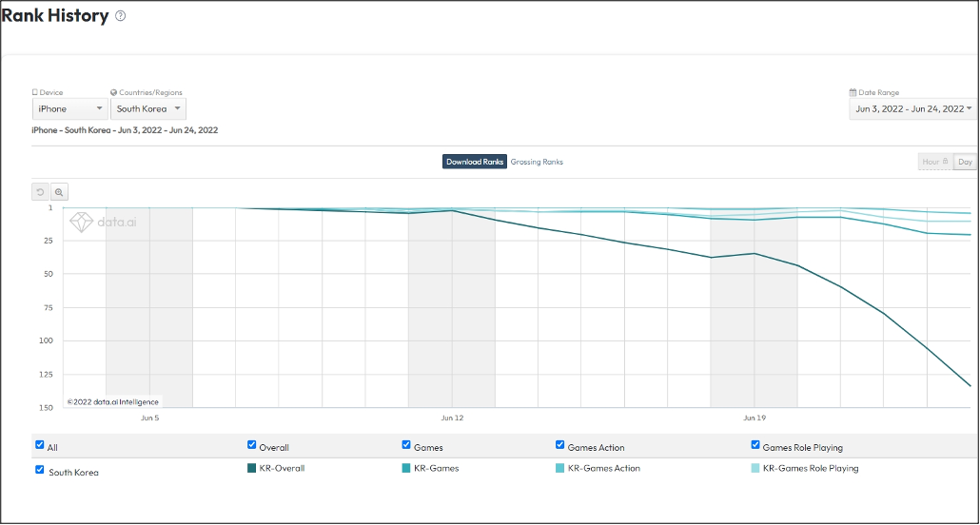Open the Date Range dropdown selector
980x525 pixels.
pos(911,109)
